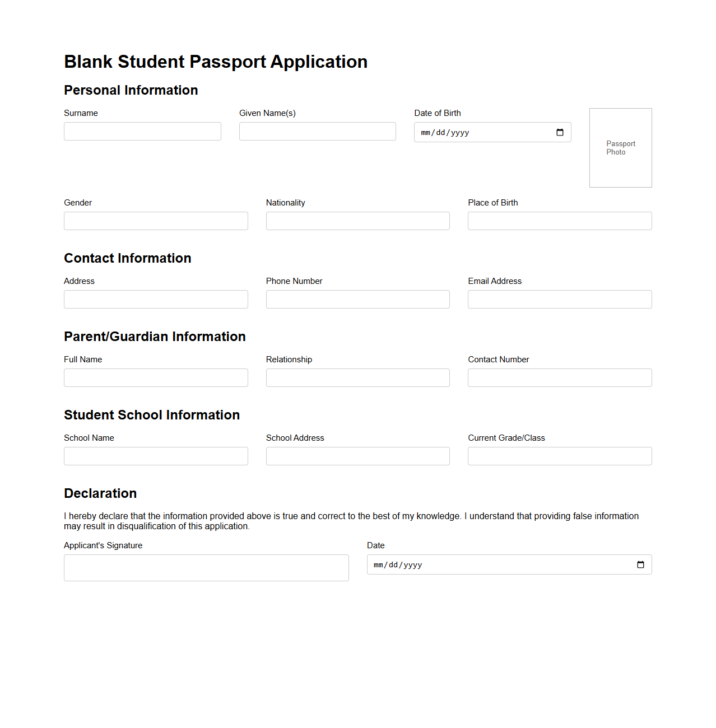This screenshot has width=716, height=728.
Task: Open the Declaration Date calendar picker
Action: coord(640,564)
